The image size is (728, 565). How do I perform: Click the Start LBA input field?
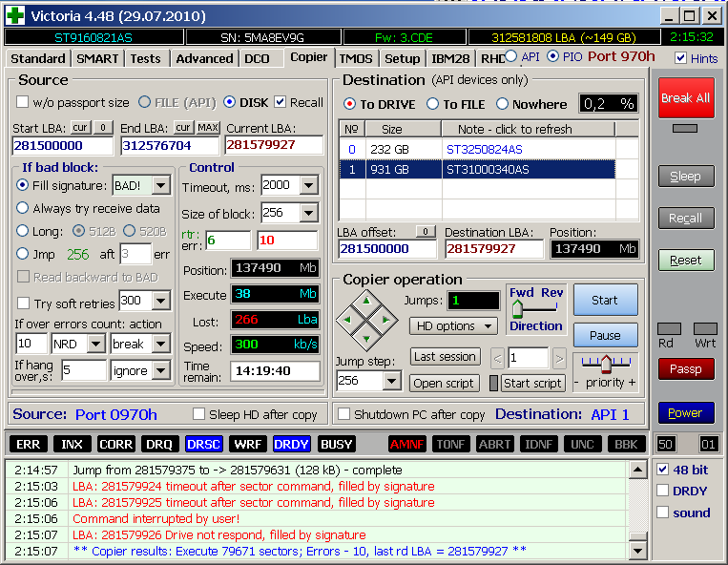point(62,146)
